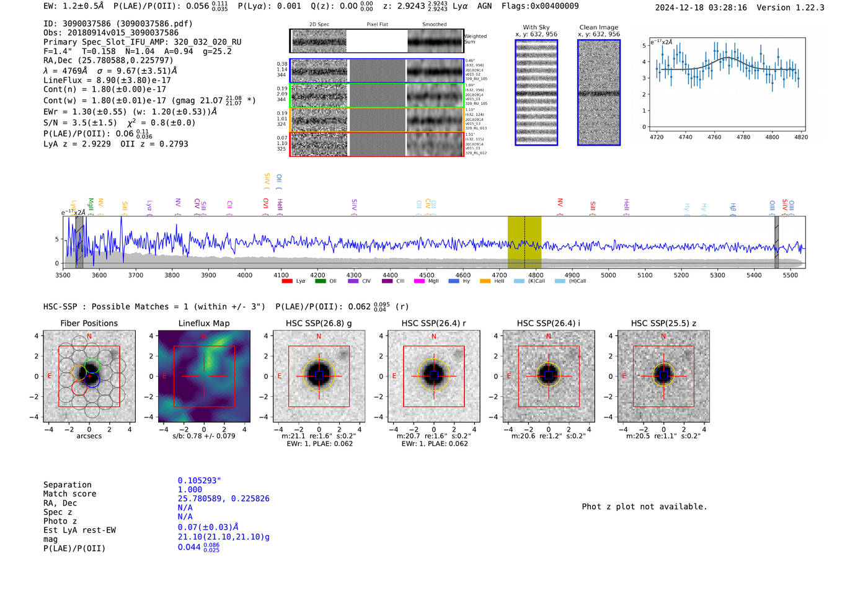Screen dimensions: 868x591
Task: Click the yellow highlighted band in spectrum
Action: click(x=525, y=242)
